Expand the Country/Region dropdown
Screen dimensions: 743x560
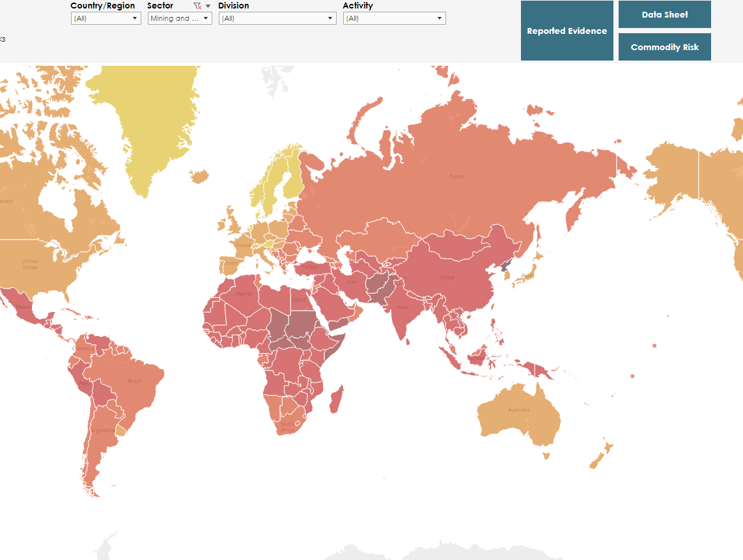tap(105, 18)
